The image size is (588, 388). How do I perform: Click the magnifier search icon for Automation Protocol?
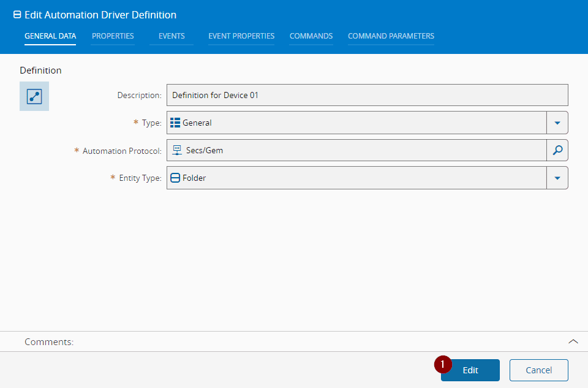[x=557, y=150]
